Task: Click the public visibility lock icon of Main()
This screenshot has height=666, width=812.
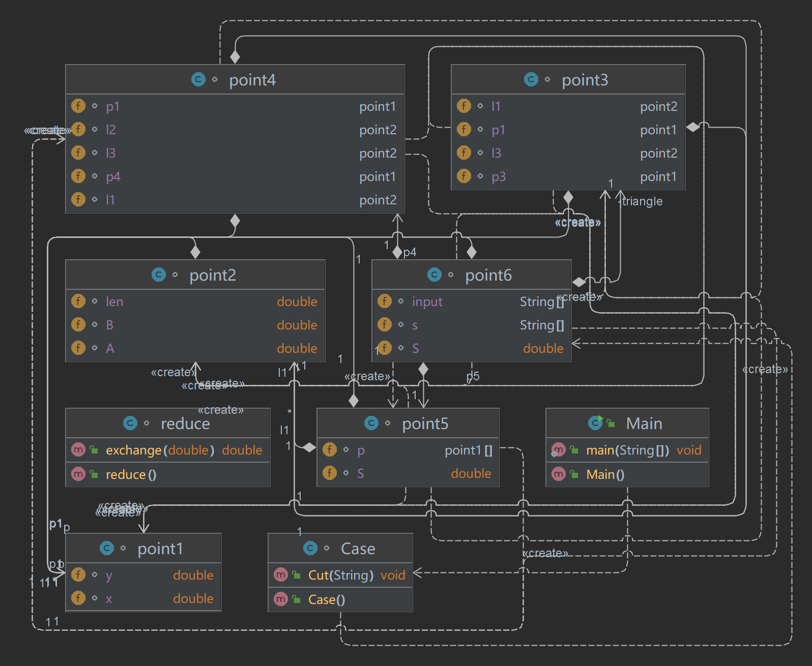Action: (574, 474)
